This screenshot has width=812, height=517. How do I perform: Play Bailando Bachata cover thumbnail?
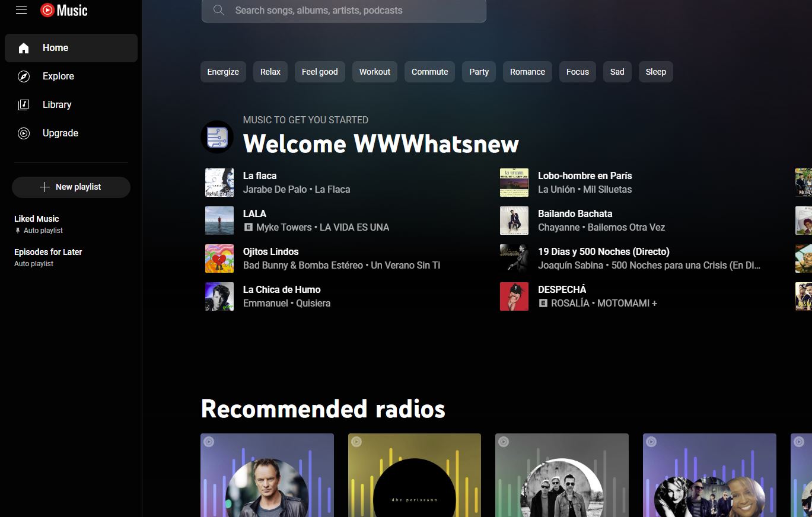514,221
